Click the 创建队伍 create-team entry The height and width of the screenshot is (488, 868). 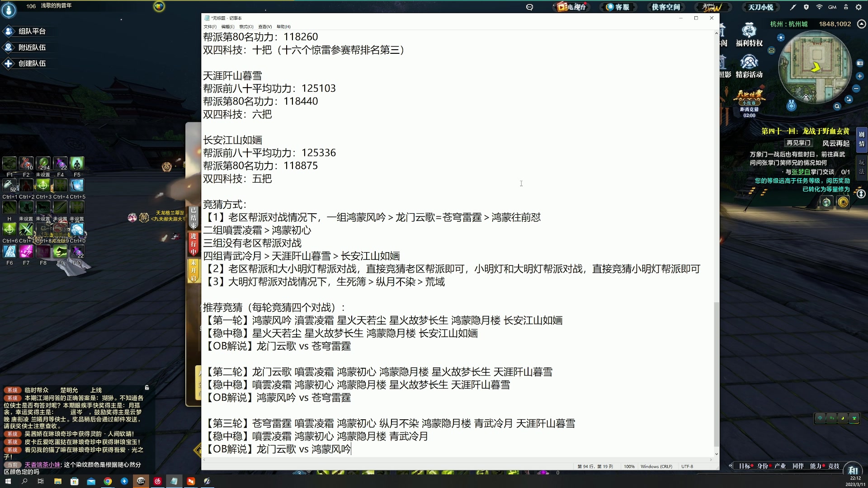(28, 63)
